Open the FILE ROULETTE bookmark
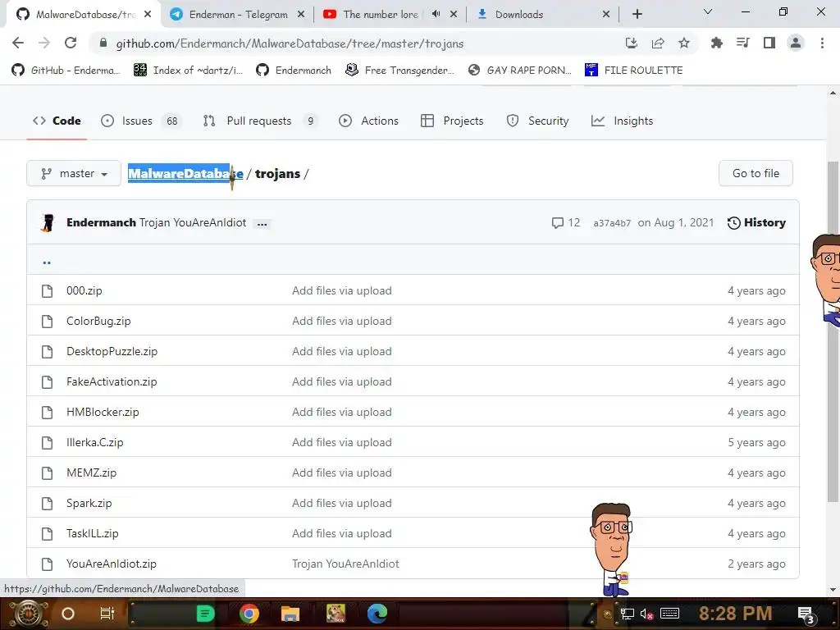 click(634, 71)
